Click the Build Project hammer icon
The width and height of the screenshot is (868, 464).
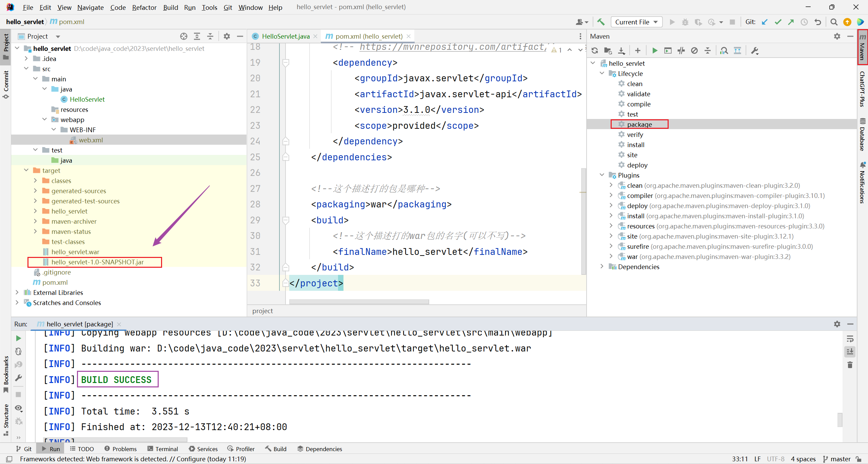click(x=601, y=22)
